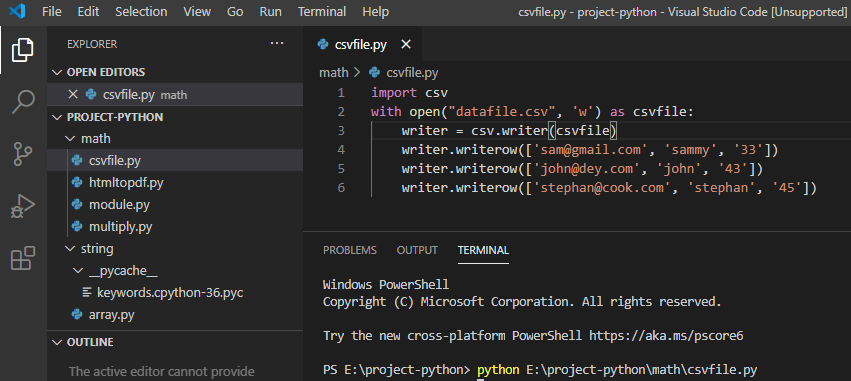Click the VS Code logo icon

(17, 11)
